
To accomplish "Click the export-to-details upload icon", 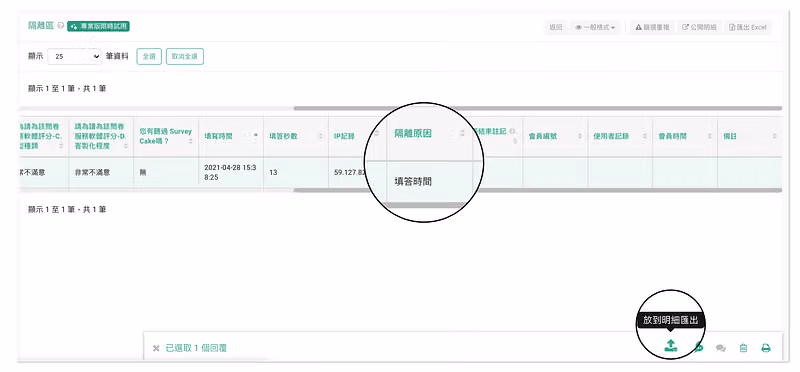I will (x=670, y=345).
